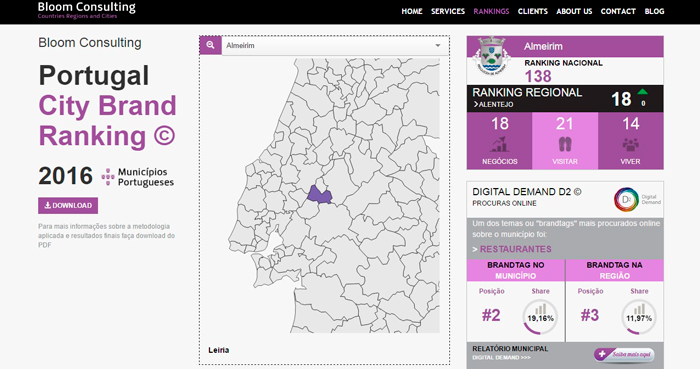
Task: Click the #3 região position value
Action: tap(590, 315)
